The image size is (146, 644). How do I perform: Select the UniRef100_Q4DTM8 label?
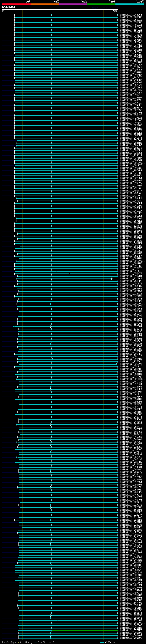click(131, 628)
